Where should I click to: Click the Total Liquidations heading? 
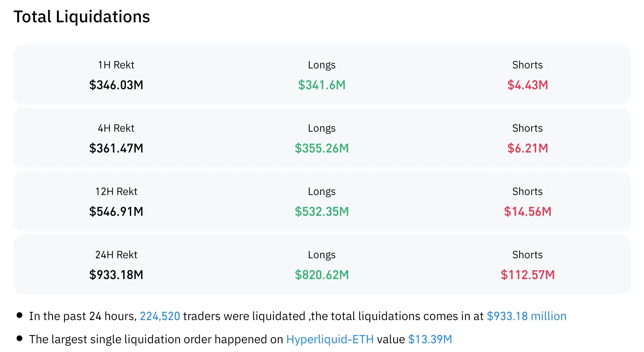(82, 17)
